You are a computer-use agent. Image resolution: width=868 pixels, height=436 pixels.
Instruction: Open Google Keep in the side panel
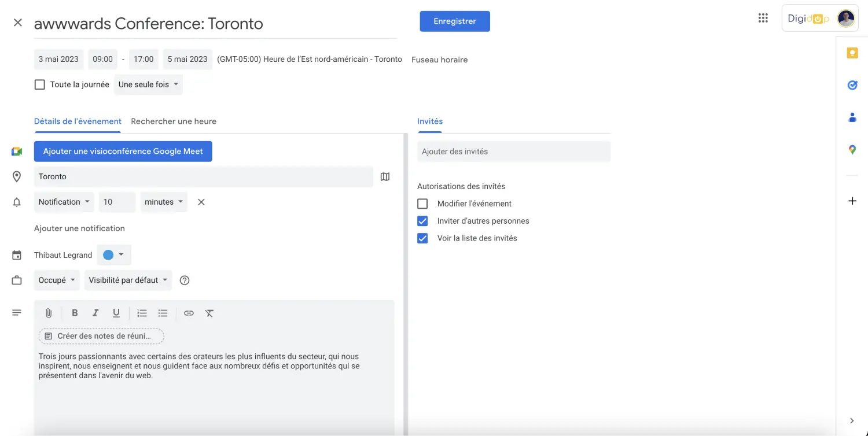tap(852, 53)
